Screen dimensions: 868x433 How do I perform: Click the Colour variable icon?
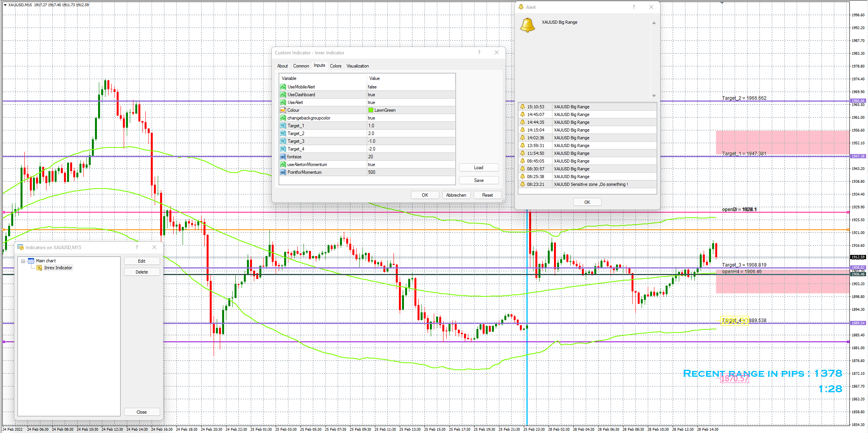[283, 110]
